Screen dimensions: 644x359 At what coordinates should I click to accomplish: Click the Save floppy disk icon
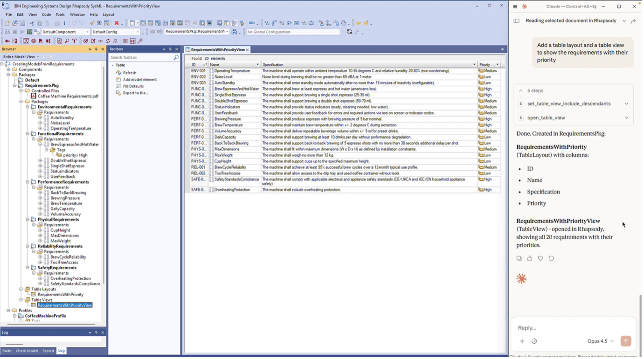click(x=22, y=23)
